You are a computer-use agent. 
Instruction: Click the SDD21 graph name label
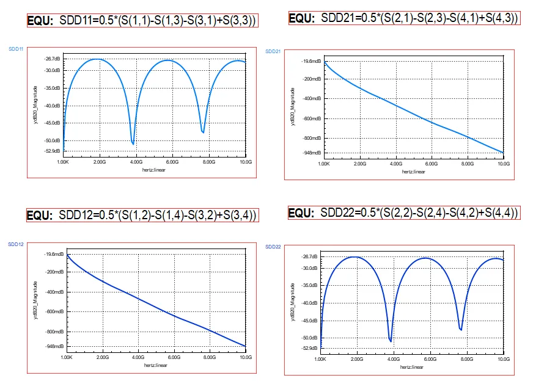point(273,52)
